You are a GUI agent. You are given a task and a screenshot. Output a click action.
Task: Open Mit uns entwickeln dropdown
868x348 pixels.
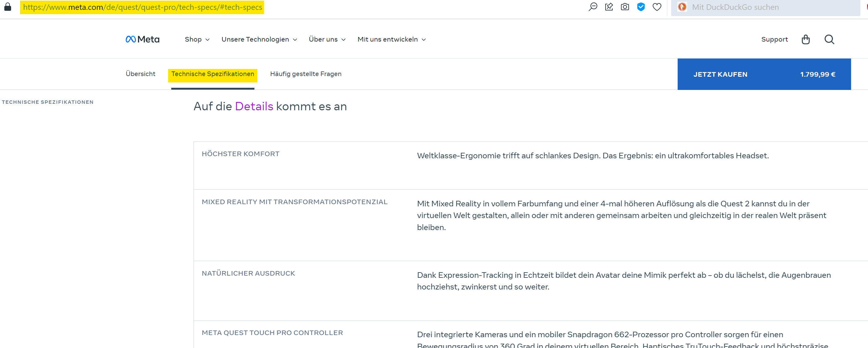click(x=391, y=39)
